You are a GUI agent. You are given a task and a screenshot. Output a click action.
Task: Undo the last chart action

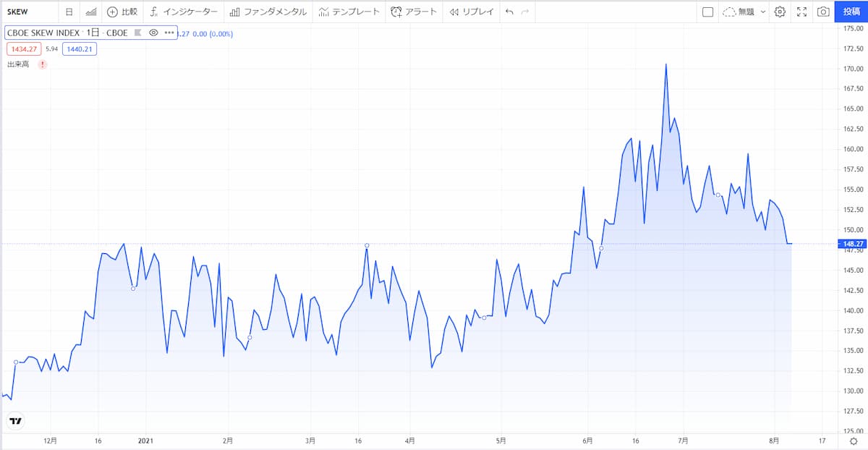pyautogui.click(x=509, y=12)
